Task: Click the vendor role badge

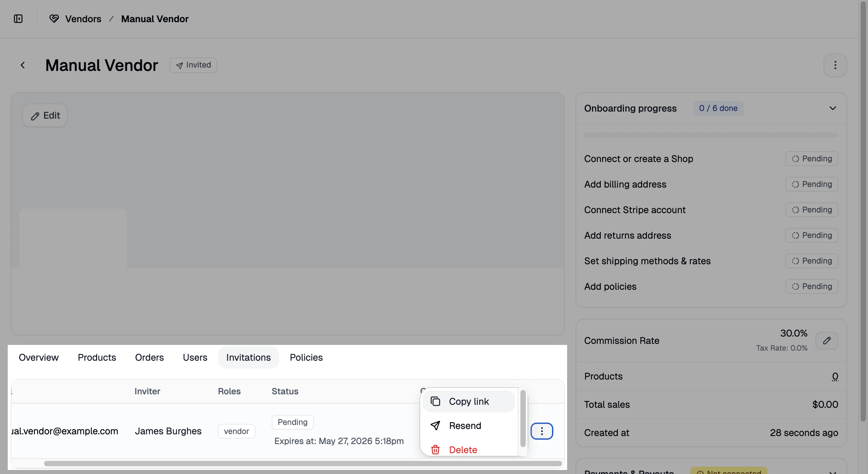Action: (237, 431)
